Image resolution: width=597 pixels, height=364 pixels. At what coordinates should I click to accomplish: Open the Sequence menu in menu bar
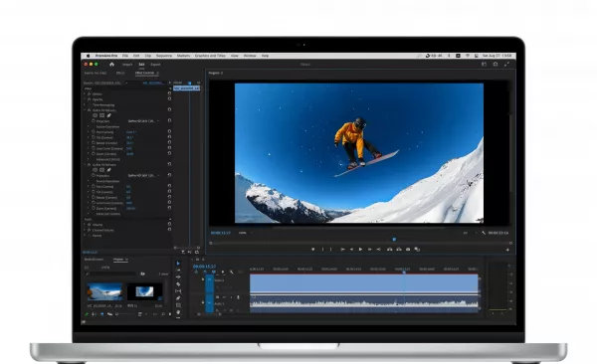pos(164,56)
